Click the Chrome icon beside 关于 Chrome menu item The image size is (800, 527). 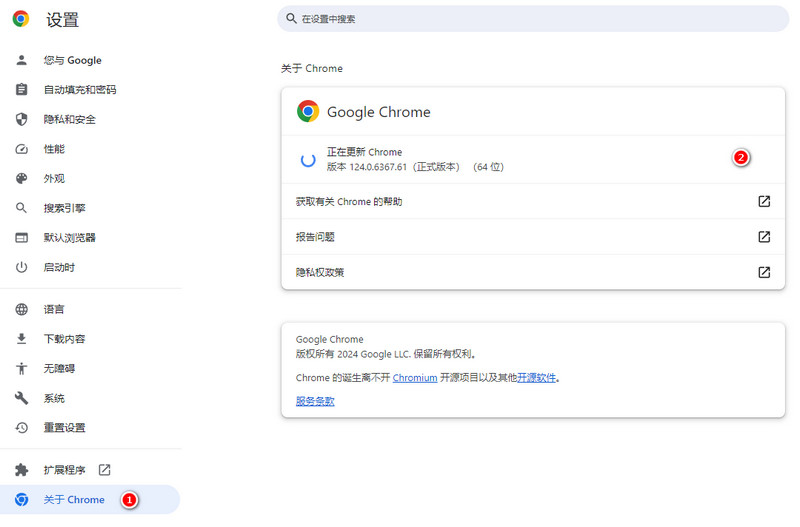coord(21,499)
